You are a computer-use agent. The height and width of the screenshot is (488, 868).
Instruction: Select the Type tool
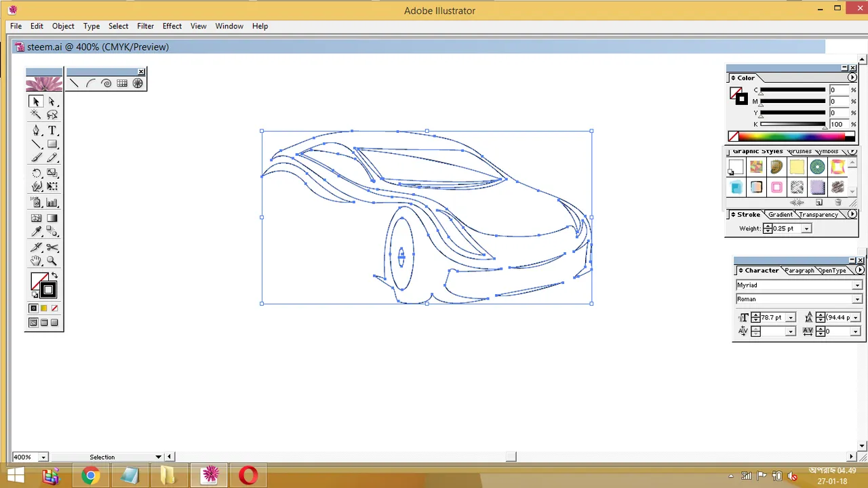(52, 131)
